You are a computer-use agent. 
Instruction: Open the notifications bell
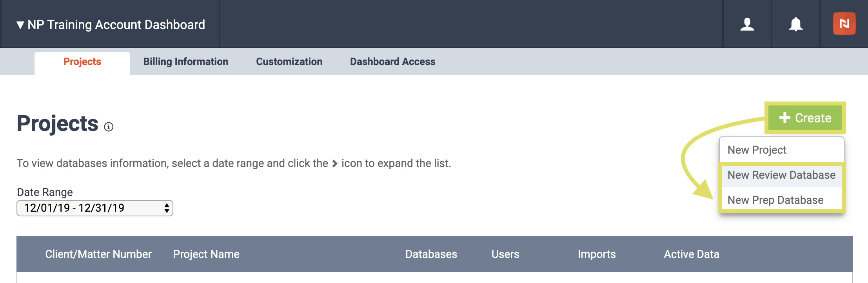tap(795, 24)
